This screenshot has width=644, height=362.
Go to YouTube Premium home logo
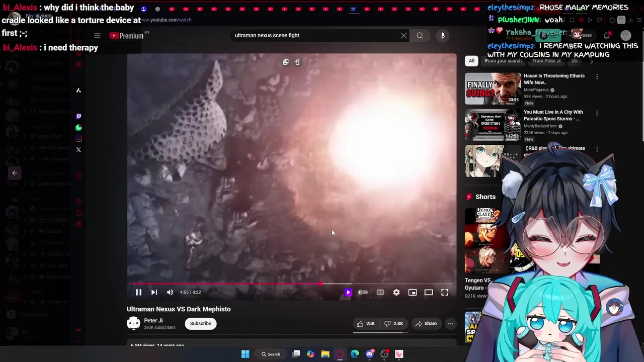click(127, 36)
